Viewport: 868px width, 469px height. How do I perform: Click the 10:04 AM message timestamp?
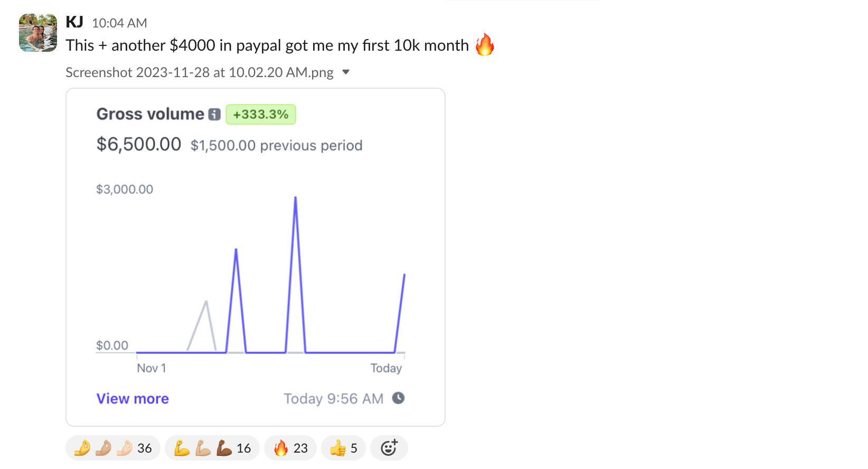pyautogui.click(x=119, y=23)
